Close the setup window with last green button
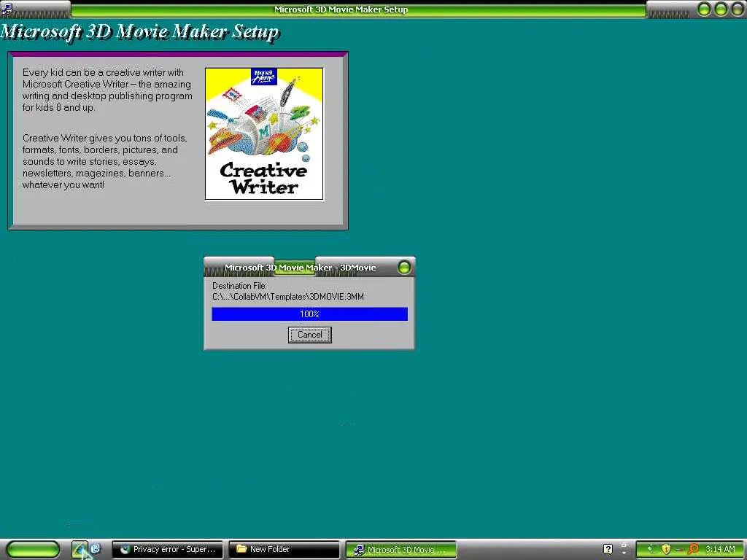Image resolution: width=747 pixels, height=560 pixels. click(x=738, y=9)
